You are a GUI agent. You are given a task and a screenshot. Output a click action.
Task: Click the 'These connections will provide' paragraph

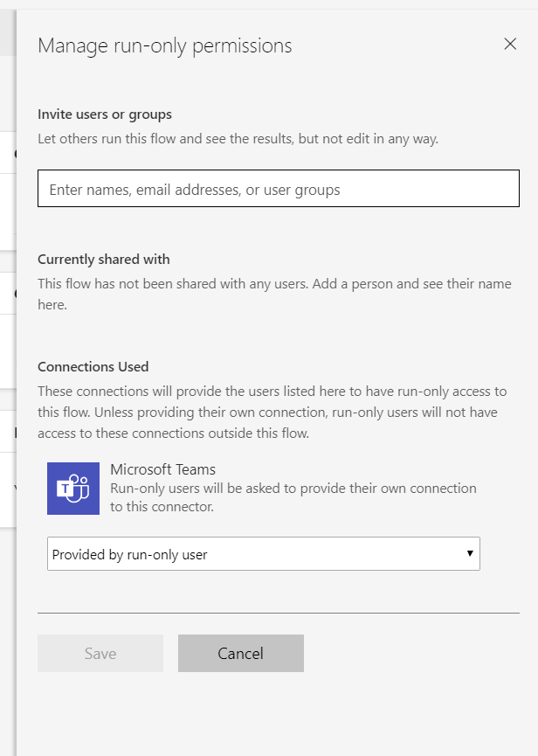(272, 412)
